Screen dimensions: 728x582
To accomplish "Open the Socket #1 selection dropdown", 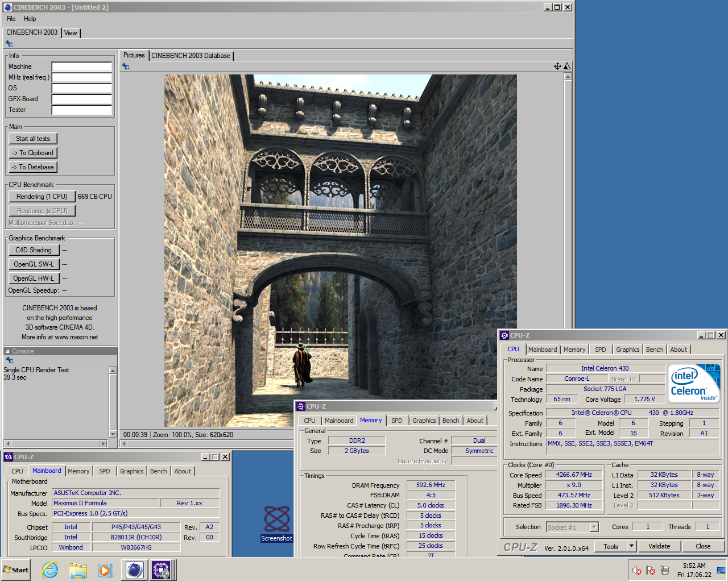I will tap(594, 527).
